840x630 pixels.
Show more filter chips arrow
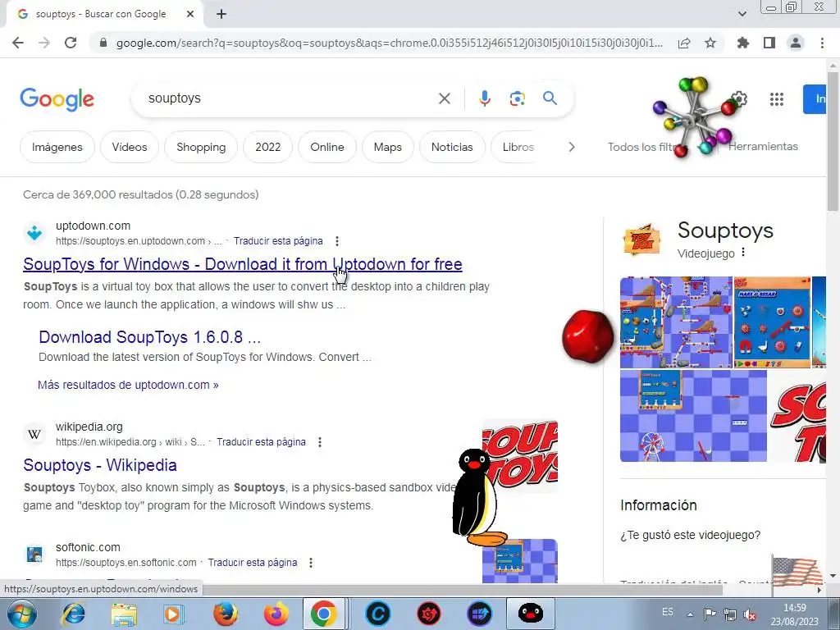pyautogui.click(x=572, y=147)
